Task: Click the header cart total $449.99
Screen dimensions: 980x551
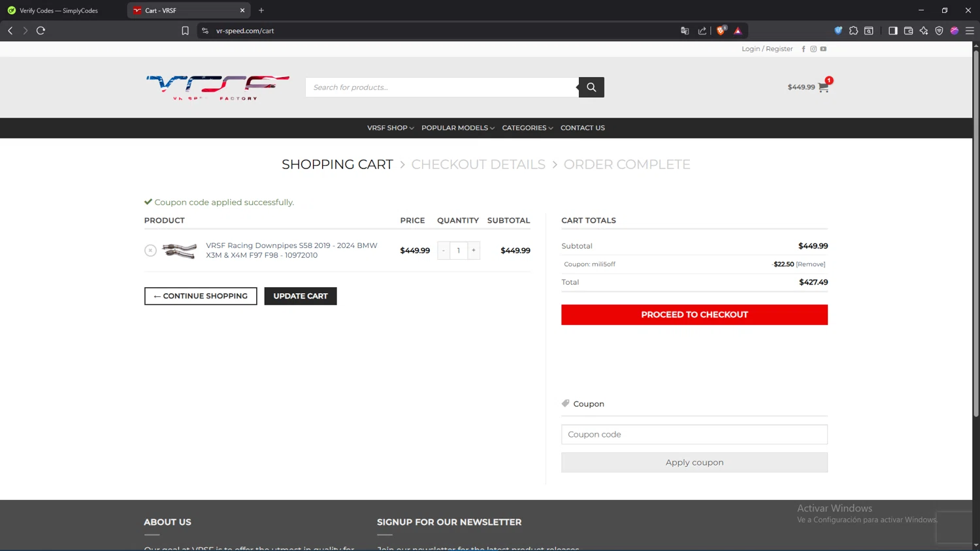Action: tap(801, 87)
